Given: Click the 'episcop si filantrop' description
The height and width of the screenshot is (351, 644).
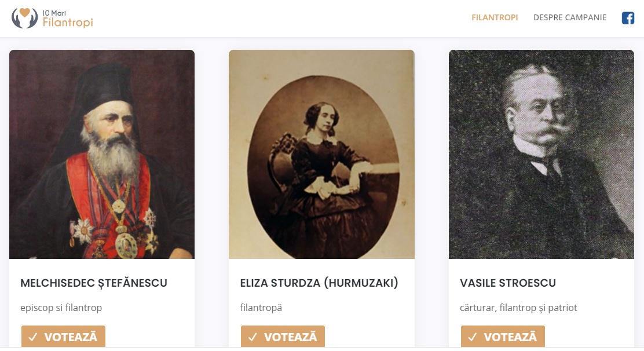Looking at the screenshot, I should (x=61, y=308).
